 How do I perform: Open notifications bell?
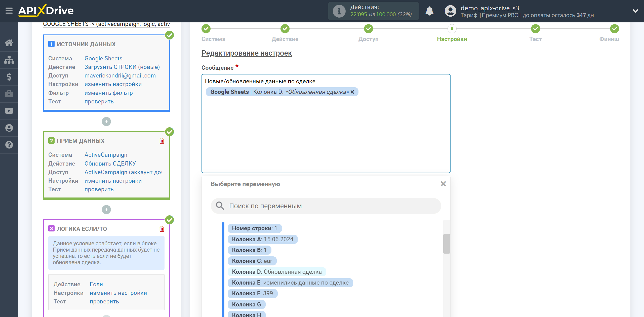pos(429,11)
